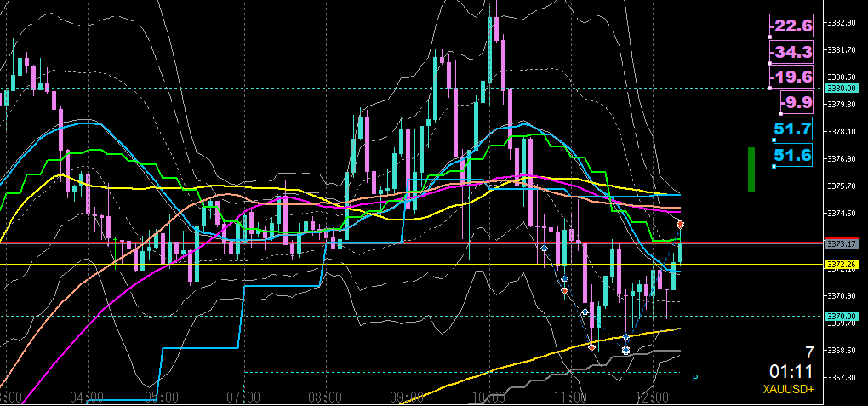
Task: Click 3381.70 on the price scale
Action: click(842, 50)
